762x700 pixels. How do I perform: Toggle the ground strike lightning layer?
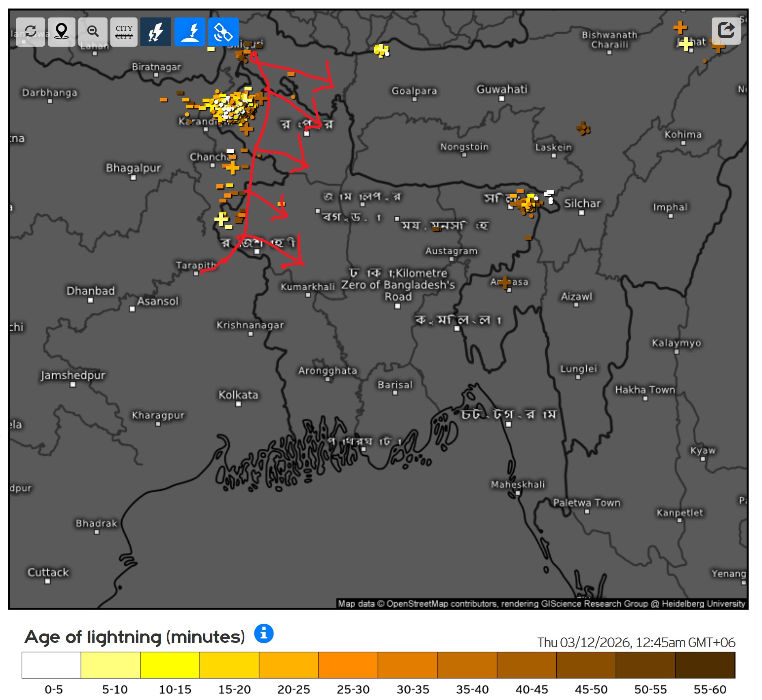tap(189, 32)
